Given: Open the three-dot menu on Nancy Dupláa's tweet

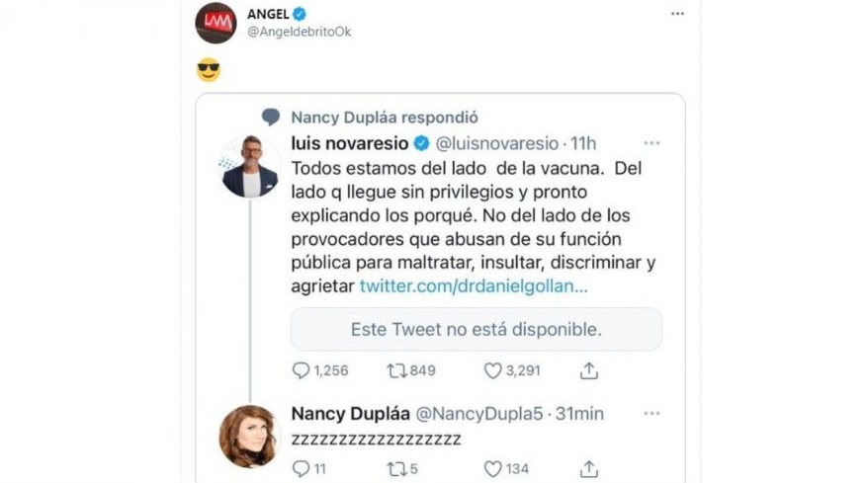Looking at the screenshot, I should pyautogui.click(x=651, y=414).
